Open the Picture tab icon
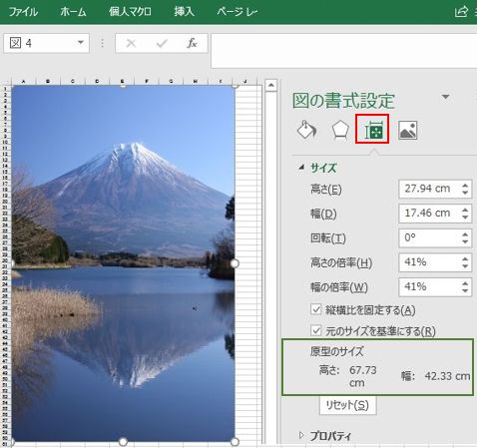Image resolution: width=477 pixels, height=448 pixels. (x=408, y=130)
